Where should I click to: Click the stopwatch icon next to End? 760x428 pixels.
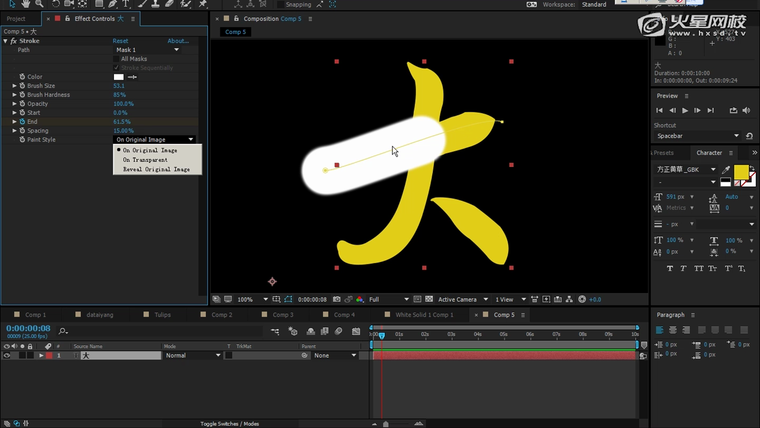point(22,122)
